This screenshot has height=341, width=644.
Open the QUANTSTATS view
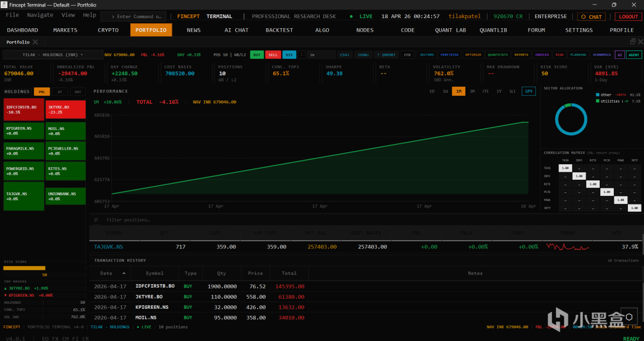coord(498,54)
